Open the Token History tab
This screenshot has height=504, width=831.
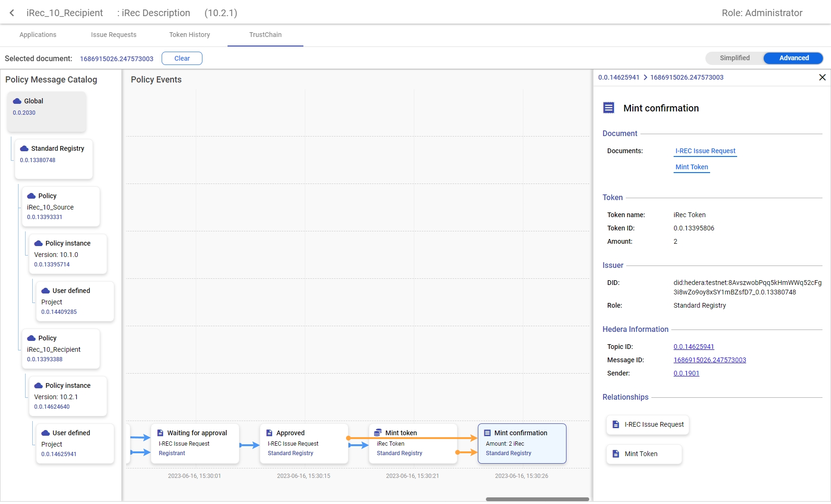point(190,35)
